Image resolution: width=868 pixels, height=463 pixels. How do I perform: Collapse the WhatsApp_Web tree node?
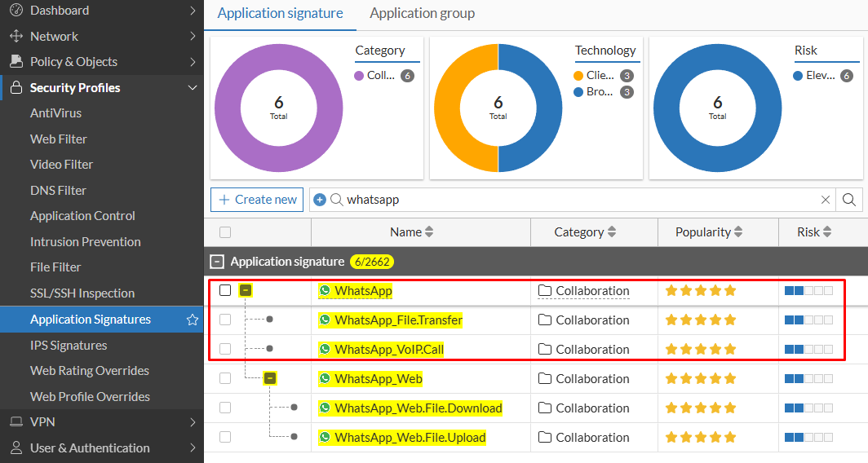269,378
